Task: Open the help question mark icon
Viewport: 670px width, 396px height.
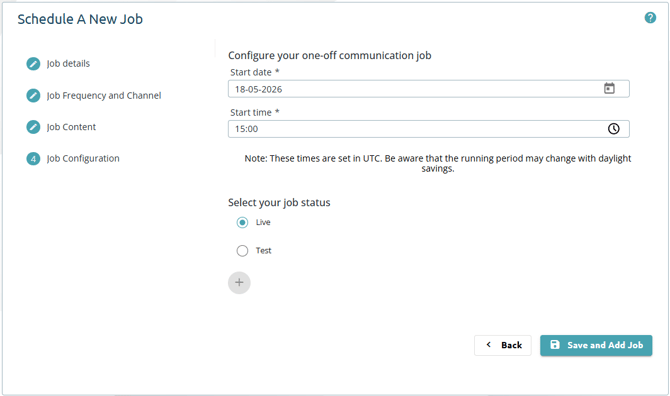Action: [650, 18]
